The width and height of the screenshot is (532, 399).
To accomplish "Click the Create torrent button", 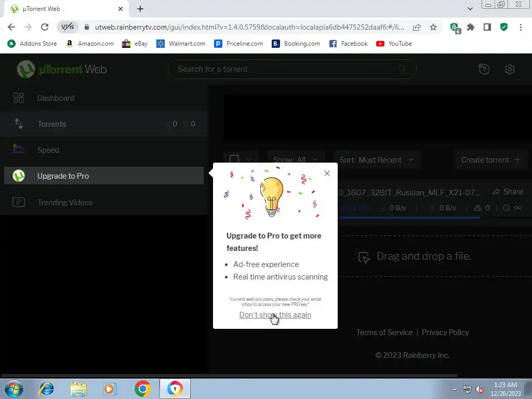I will (490, 160).
